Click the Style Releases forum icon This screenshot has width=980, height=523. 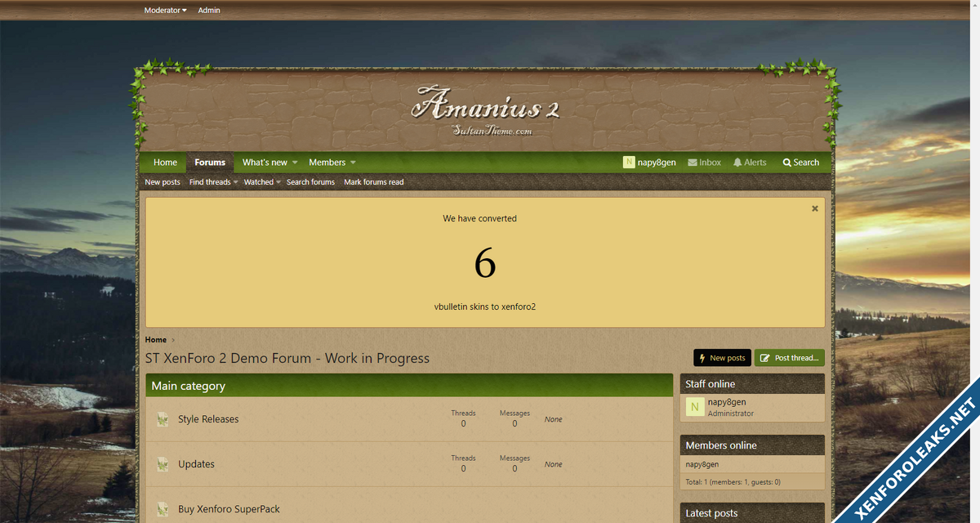[x=163, y=419]
